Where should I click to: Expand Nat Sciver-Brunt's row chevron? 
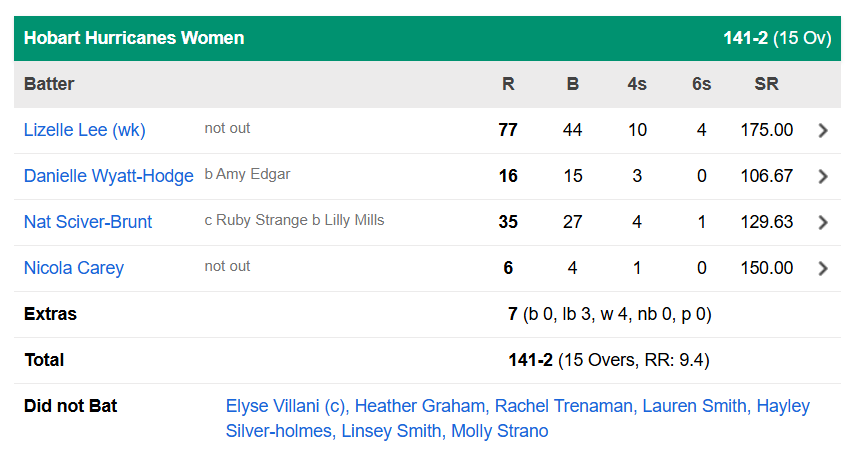pyautogui.click(x=823, y=222)
